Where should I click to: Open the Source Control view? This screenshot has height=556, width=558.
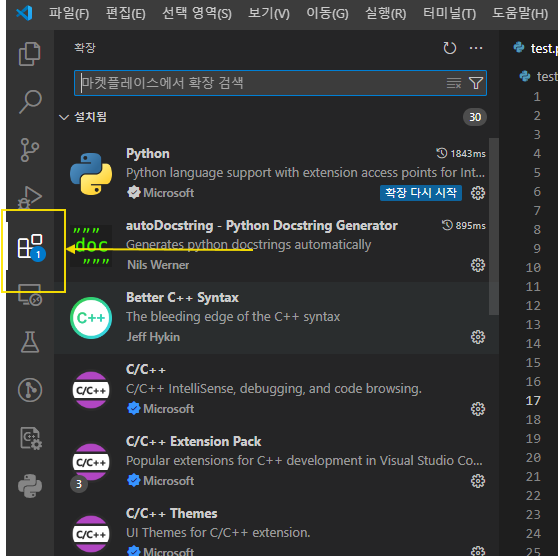pyautogui.click(x=30, y=150)
